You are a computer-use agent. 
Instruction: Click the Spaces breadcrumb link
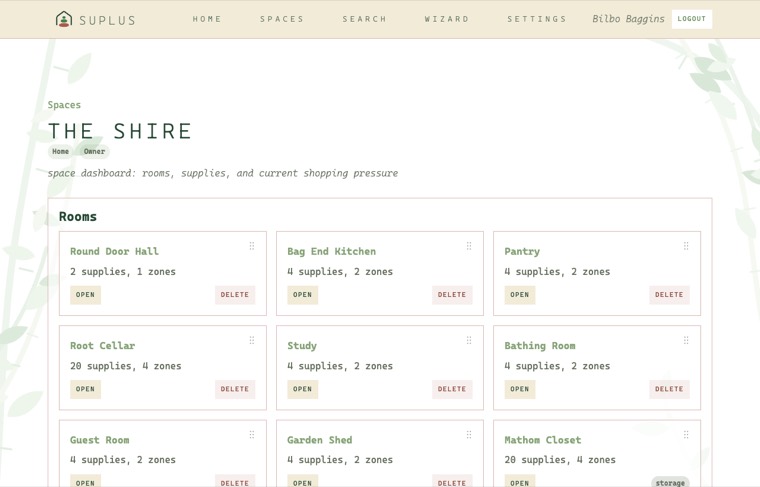pyautogui.click(x=64, y=105)
